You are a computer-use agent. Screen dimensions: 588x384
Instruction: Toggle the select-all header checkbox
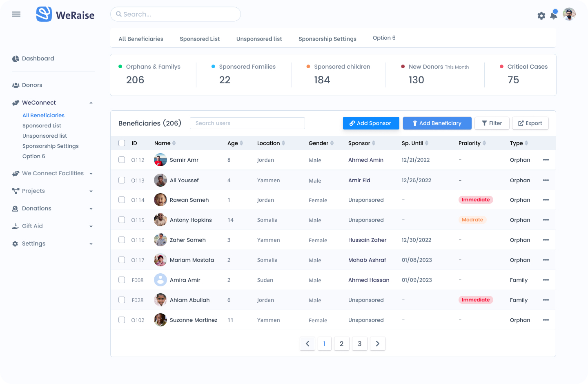coord(122,143)
